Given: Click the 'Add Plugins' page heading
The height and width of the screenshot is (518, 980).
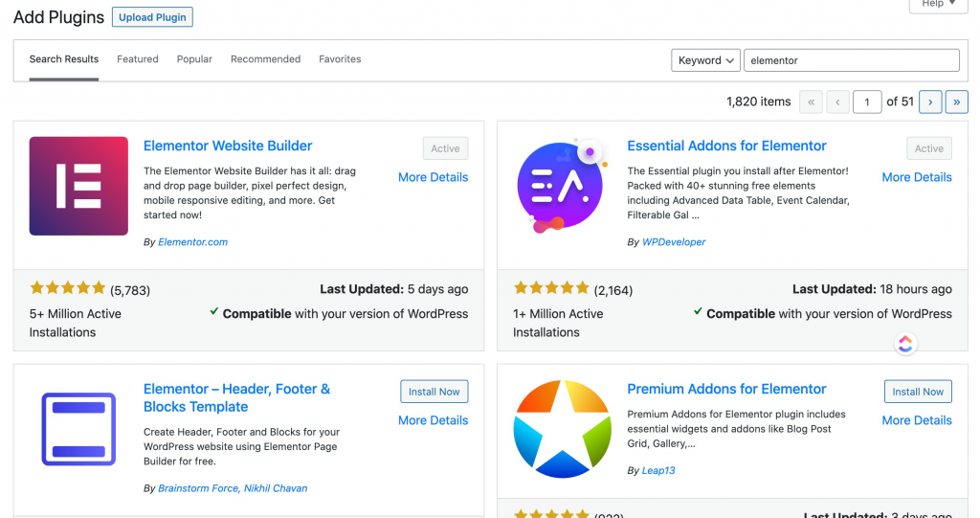Looking at the screenshot, I should pyautogui.click(x=58, y=17).
